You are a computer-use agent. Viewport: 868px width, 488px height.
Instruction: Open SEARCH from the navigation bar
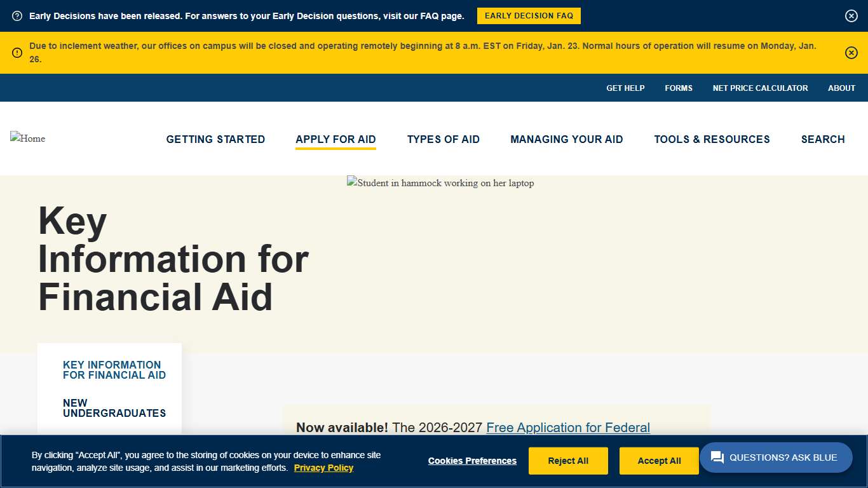click(823, 139)
